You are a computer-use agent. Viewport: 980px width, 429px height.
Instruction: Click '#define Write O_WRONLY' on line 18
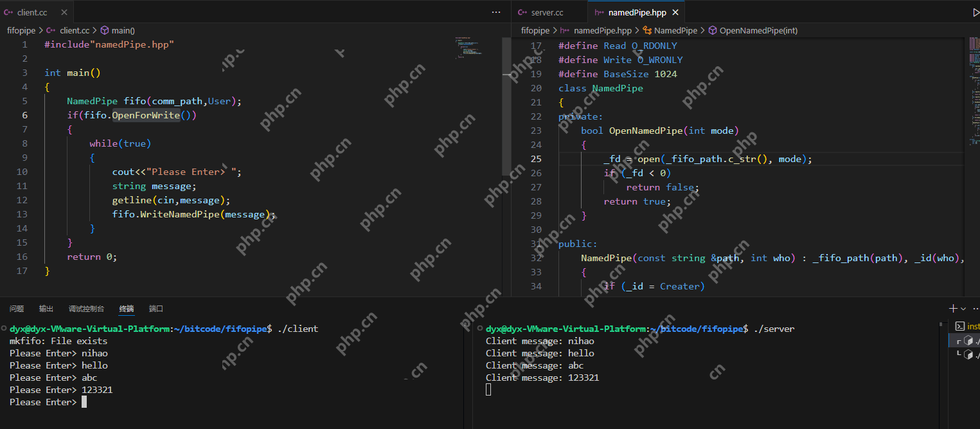(x=621, y=60)
